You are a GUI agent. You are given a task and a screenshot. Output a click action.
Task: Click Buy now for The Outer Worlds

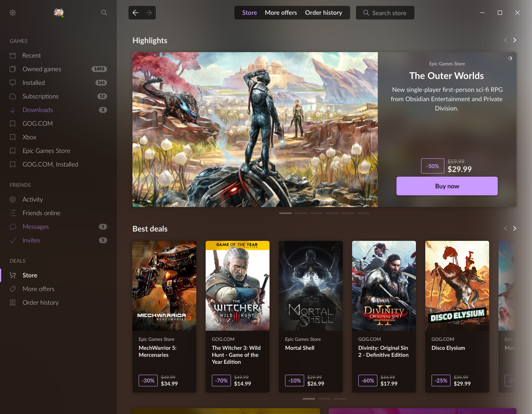pyautogui.click(x=447, y=186)
